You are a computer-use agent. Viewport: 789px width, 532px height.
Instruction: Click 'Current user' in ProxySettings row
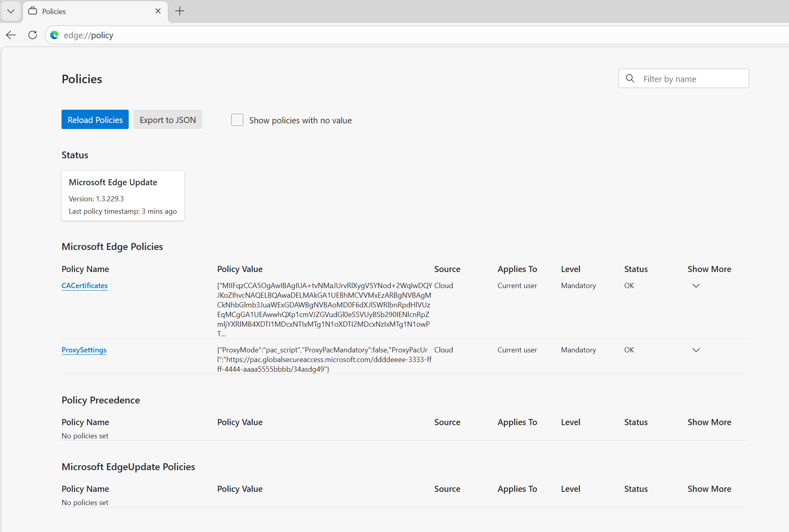click(517, 350)
